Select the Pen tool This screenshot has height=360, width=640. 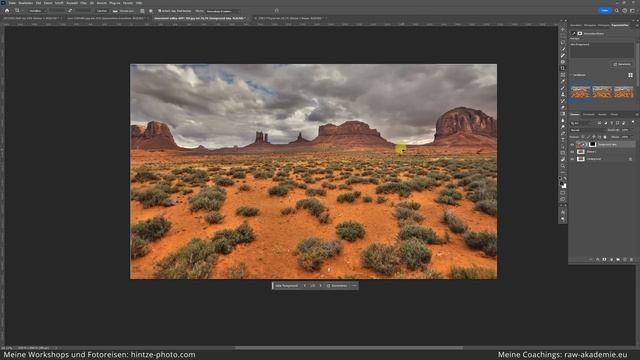563,133
